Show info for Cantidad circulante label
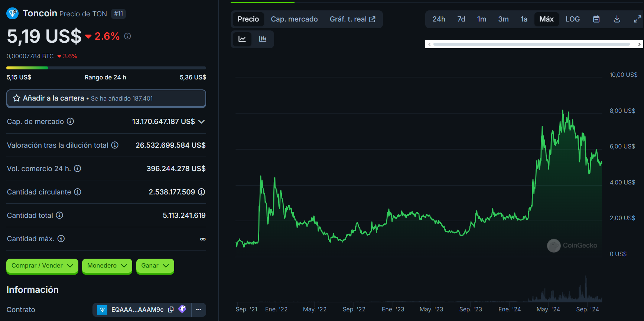This screenshot has width=644, height=321. (x=77, y=192)
